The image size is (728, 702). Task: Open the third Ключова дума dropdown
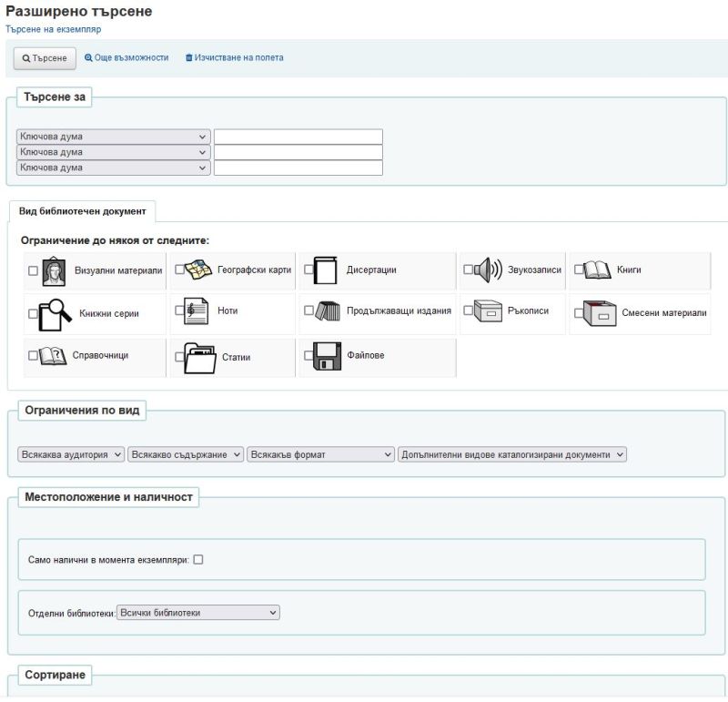[x=113, y=168]
